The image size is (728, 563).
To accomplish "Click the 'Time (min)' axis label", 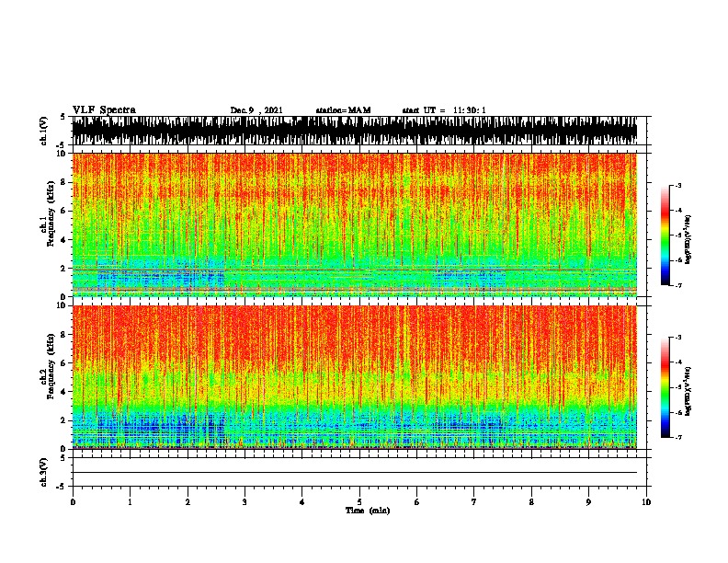I will pos(368,511).
